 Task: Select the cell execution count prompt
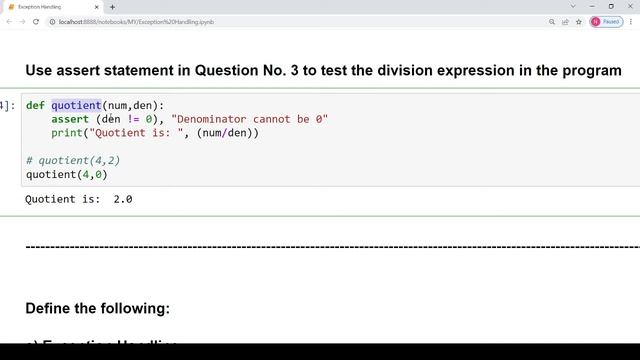[x=7, y=106]
